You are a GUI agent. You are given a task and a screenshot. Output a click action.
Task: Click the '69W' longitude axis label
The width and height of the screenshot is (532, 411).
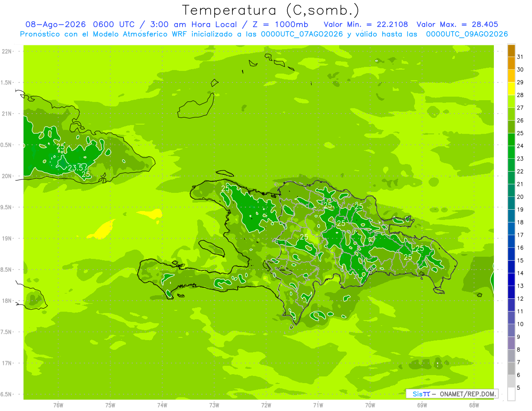(422, 405)
